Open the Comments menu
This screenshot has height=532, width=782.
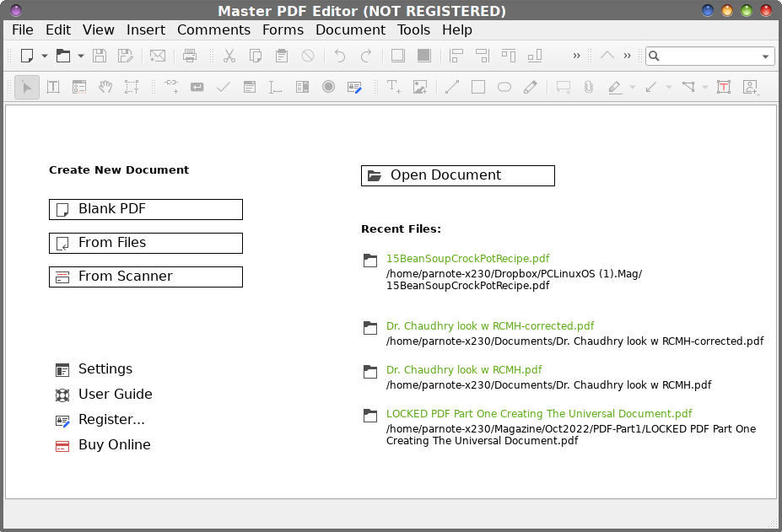tap(213, 30)
